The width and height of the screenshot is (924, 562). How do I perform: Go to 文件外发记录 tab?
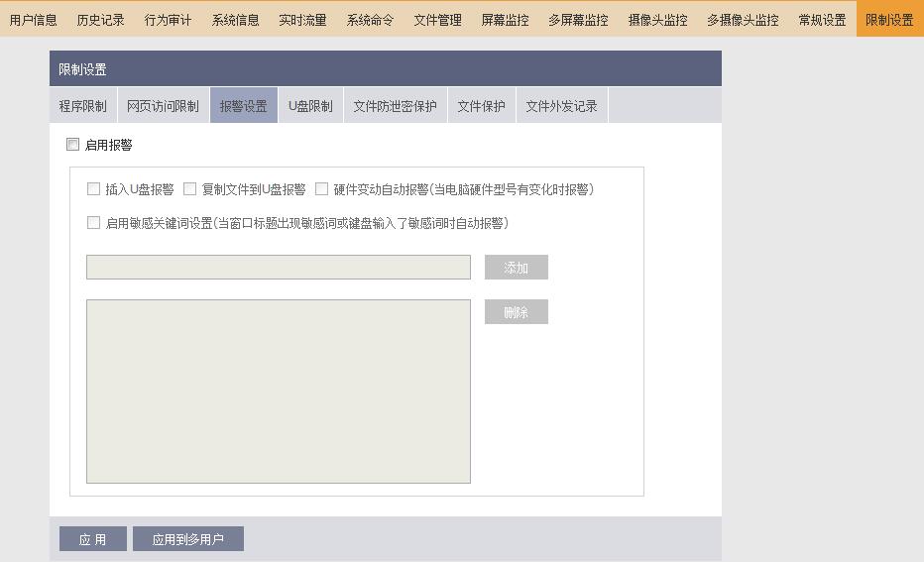[561, 106]
